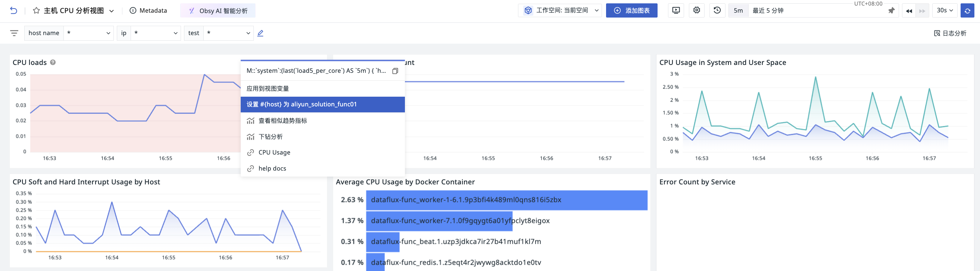The width and height of the screenshot is (980, 271).
Task: Open the 30s refresh interval dropdown
Action: 945,11
